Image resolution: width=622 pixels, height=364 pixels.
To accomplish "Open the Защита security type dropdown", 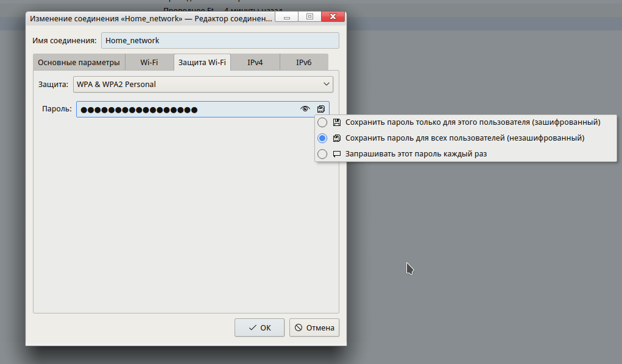I will tap(203, 84).
